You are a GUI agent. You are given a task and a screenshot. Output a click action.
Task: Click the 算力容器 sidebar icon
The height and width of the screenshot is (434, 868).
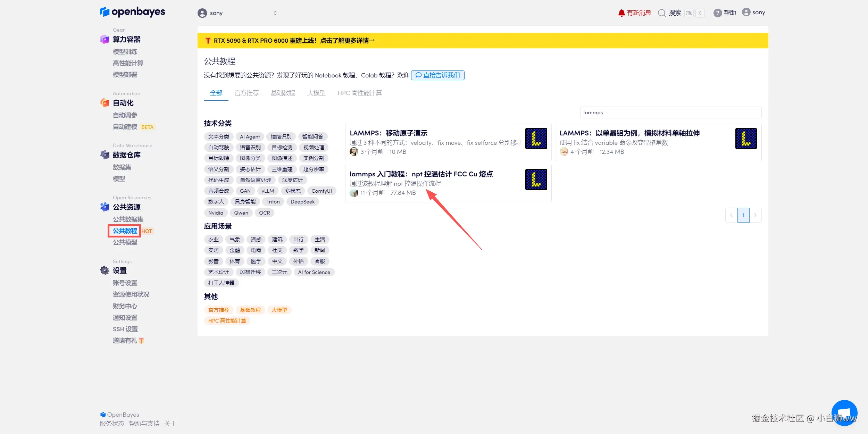point(105,39)
